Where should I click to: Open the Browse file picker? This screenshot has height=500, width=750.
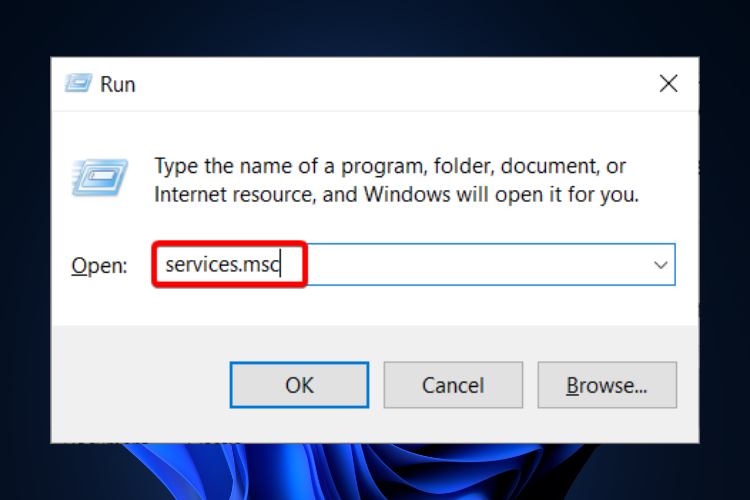[607, 385]
